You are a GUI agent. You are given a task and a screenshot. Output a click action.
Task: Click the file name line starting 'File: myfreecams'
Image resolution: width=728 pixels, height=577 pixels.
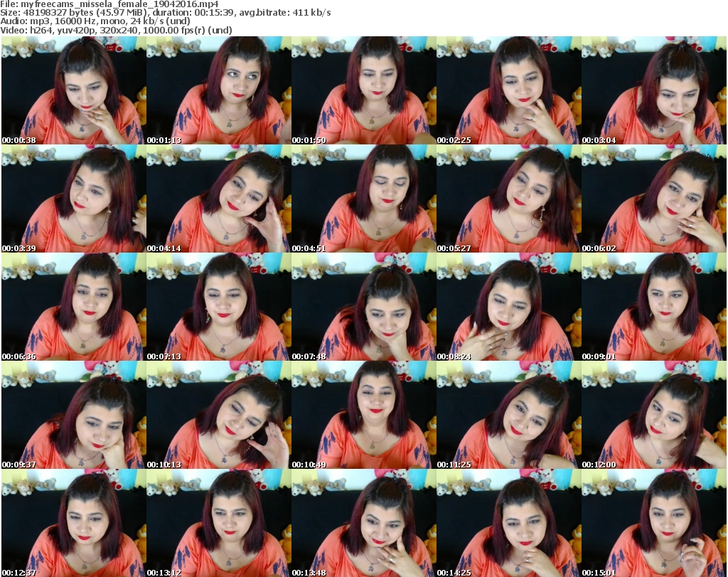[109, 4]
